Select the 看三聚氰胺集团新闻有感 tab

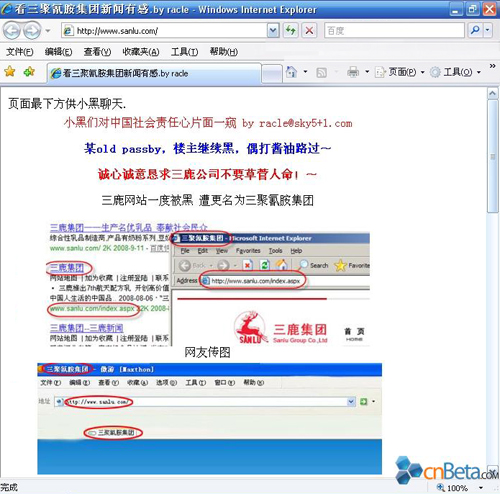coord(154,73)
